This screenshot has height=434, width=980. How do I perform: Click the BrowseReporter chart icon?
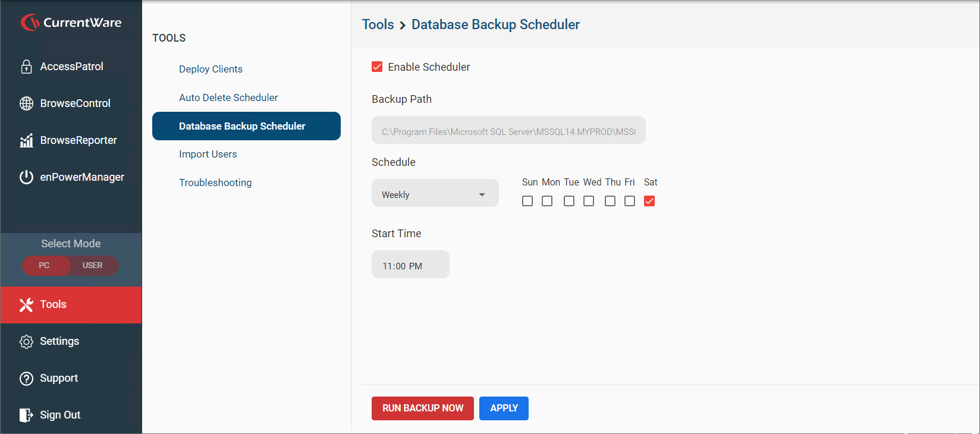[26, 140]
